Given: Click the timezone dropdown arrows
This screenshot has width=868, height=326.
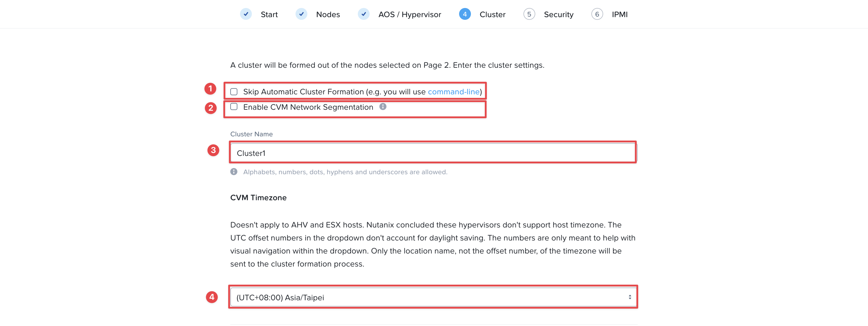Looking at the screenshot, I should (x=629, y=297).
